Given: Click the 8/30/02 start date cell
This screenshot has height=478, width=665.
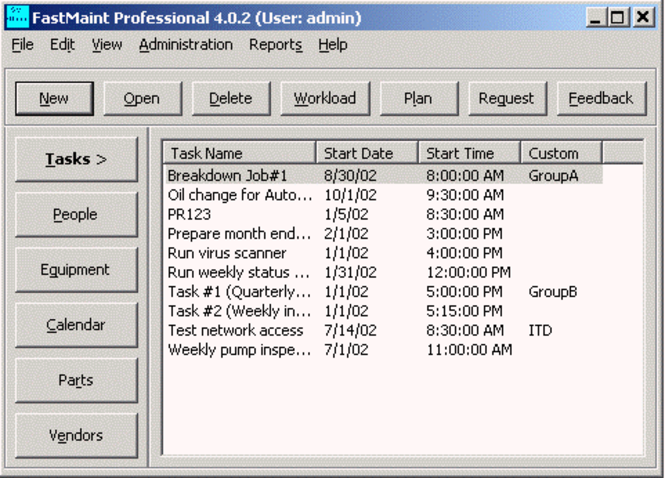Looking at the screenshot, I should (x=350, y=176).
